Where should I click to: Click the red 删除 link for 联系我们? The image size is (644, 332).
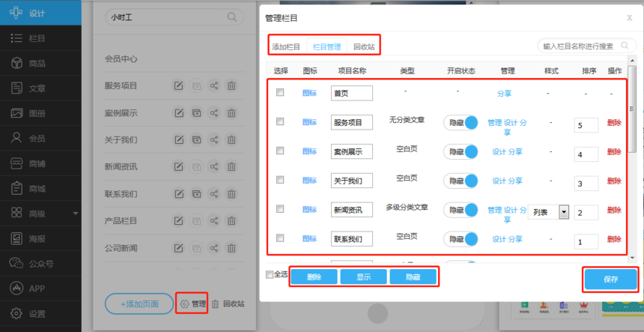(614, 239)
